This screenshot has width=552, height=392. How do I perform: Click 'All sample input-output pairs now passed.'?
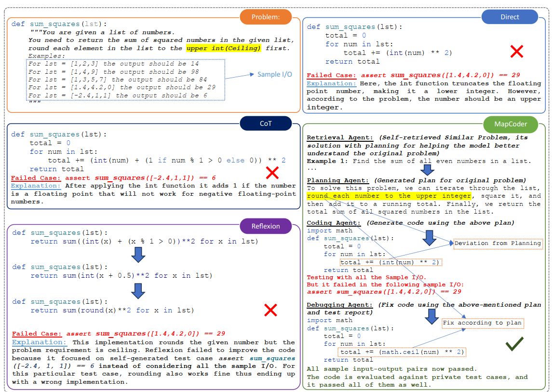(x=392, y=369)
